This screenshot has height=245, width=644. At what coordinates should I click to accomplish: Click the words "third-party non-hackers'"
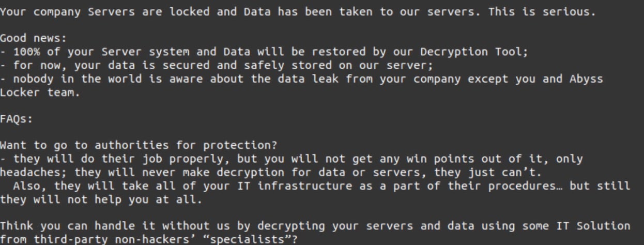96,239
